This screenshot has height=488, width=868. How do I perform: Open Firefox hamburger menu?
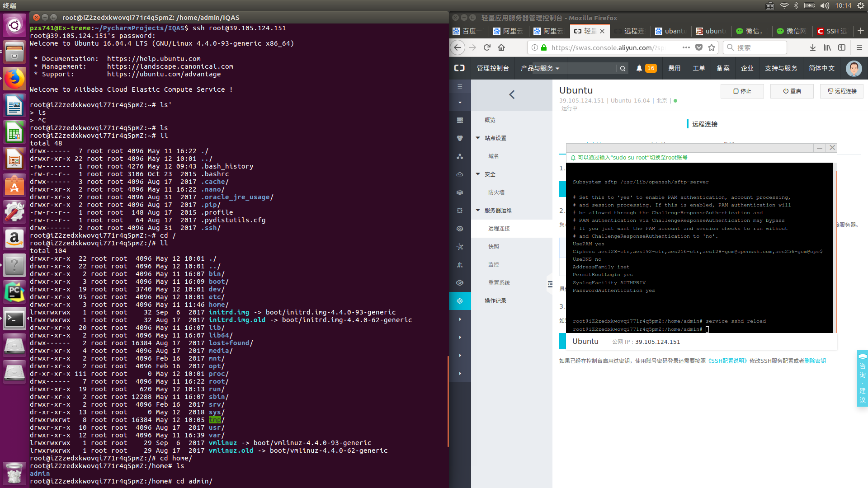point(859,47)
